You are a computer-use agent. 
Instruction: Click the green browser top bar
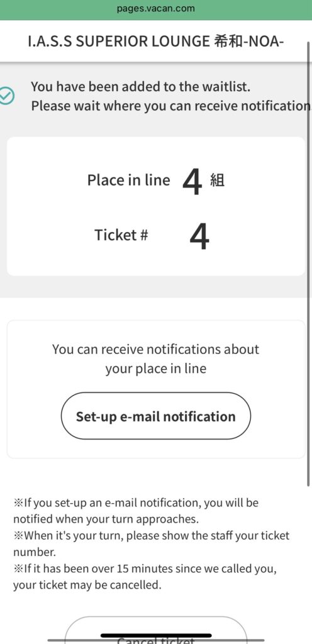[x=156, y=10]
